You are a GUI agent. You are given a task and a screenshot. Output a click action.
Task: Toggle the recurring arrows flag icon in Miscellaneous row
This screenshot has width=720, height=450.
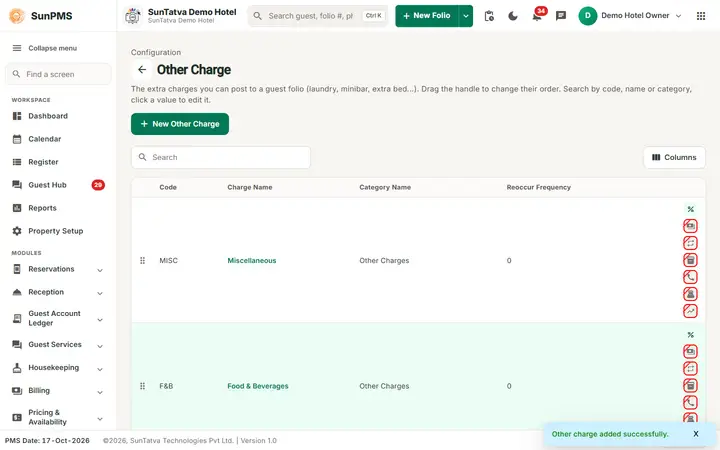(690, 243)
